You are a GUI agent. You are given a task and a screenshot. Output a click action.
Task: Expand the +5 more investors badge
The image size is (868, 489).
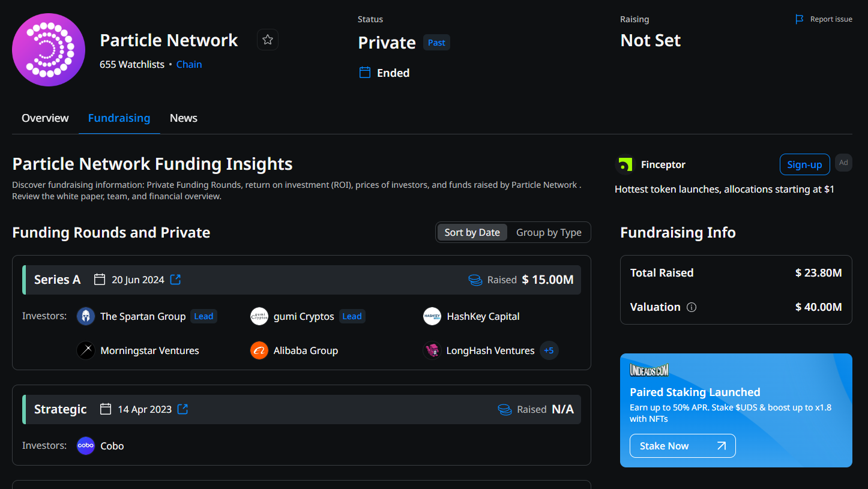point(549,350)
